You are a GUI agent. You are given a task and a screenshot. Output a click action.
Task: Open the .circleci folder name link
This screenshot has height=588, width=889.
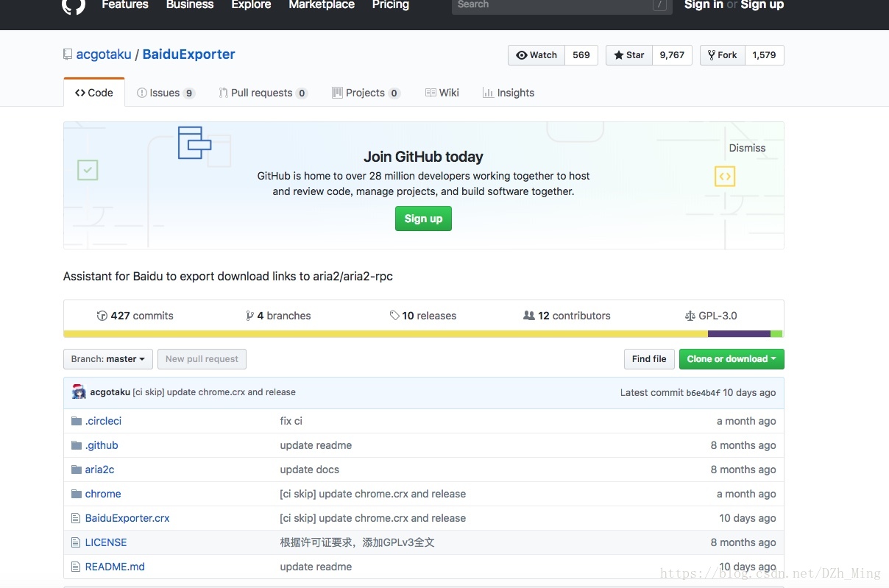(103, 421)
